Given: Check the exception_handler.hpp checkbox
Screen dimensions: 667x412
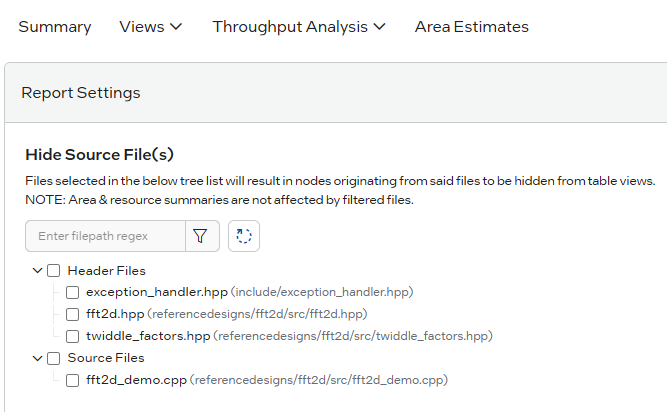Looking at the screenshot, I should [x=73, y=293].
